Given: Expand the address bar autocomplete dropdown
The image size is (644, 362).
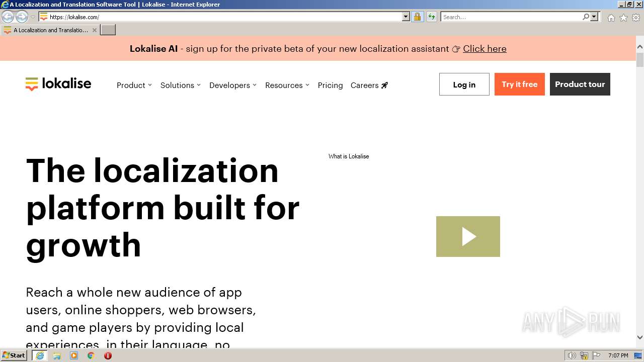Looking at the screenshot, I should (406, 17).
